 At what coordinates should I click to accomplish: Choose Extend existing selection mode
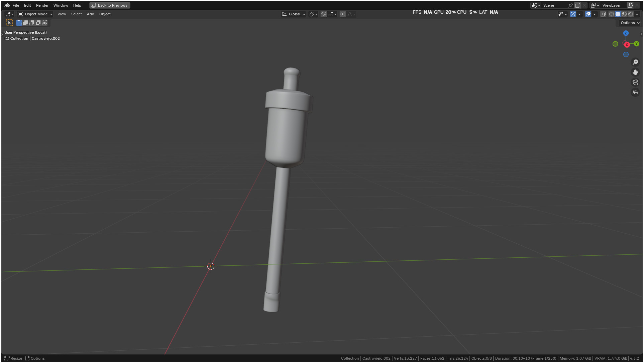coord(25,23)
